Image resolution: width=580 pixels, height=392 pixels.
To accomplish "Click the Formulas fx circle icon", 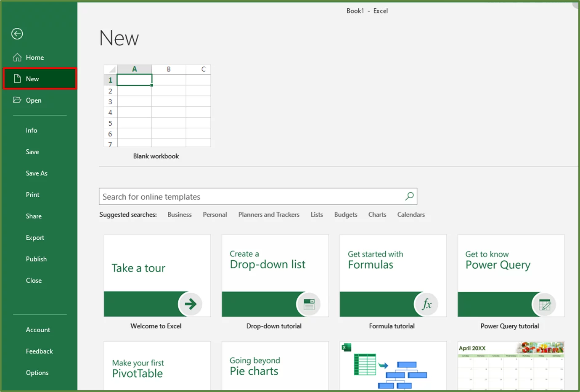I will tap(426, 304).
